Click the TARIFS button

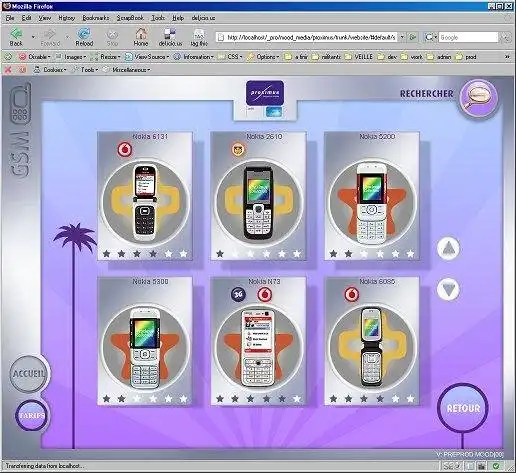pyautogui.click(x=32, y=416)
